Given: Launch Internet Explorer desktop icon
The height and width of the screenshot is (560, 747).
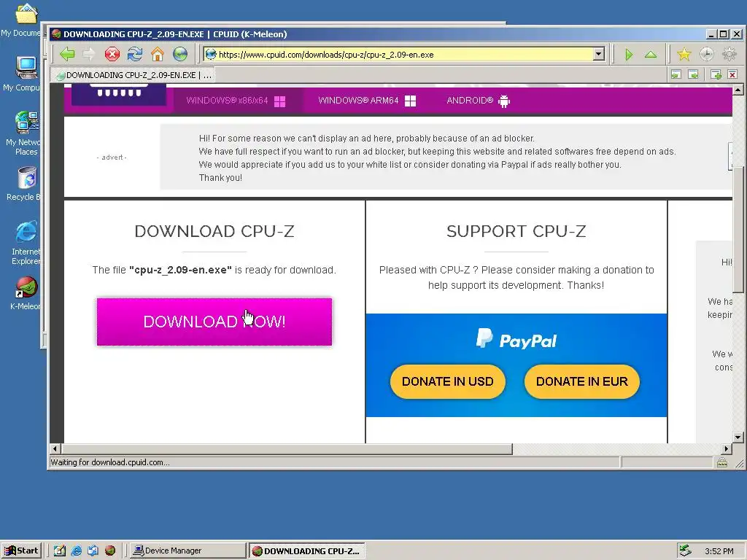Looking at the screenshot, I should 26,243.
